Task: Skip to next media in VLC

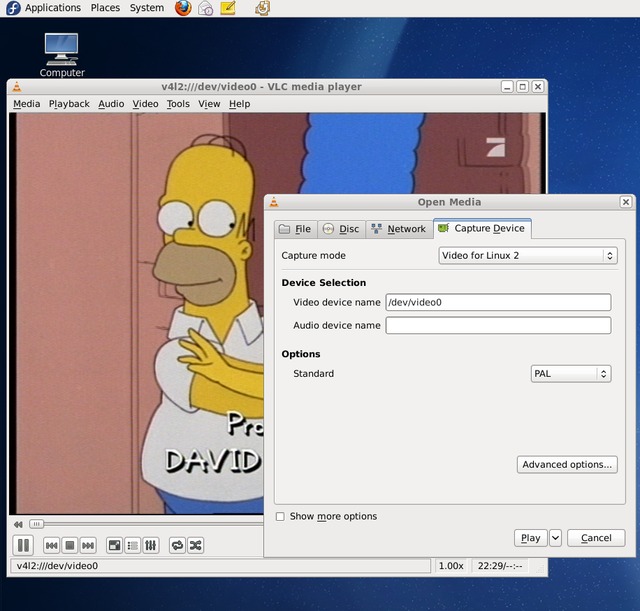Action: 88,545
